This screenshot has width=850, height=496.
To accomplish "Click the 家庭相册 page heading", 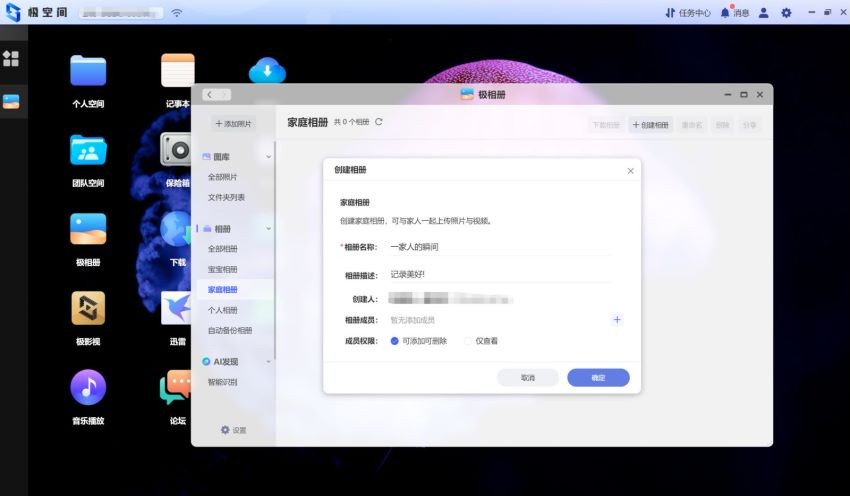I will pos(307,122).
